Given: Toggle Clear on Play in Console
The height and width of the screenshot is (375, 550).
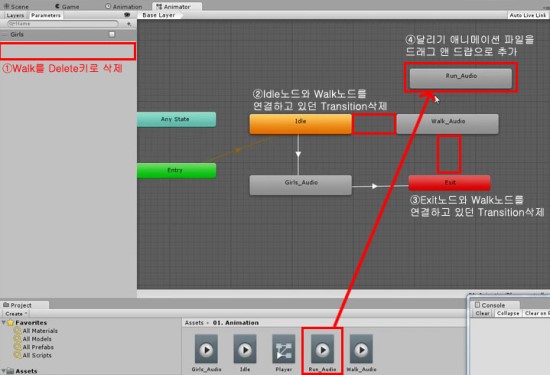Looking at the screenshot, I should coord(537,313).
